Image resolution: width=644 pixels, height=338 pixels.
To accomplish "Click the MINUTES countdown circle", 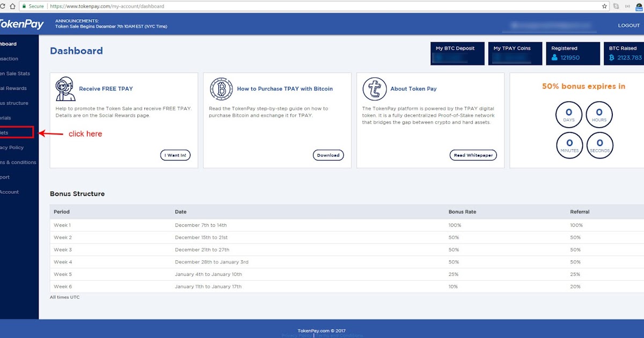I will (569, 145).
